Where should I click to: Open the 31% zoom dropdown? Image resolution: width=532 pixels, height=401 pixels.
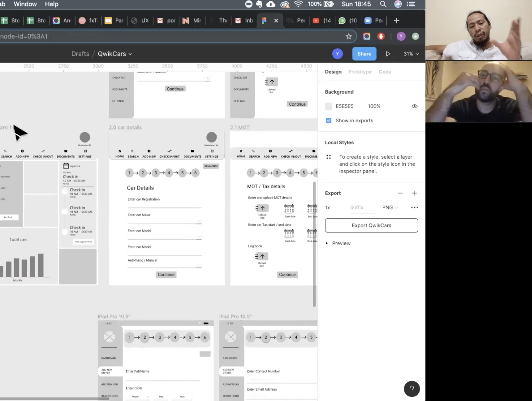(411, 54)
